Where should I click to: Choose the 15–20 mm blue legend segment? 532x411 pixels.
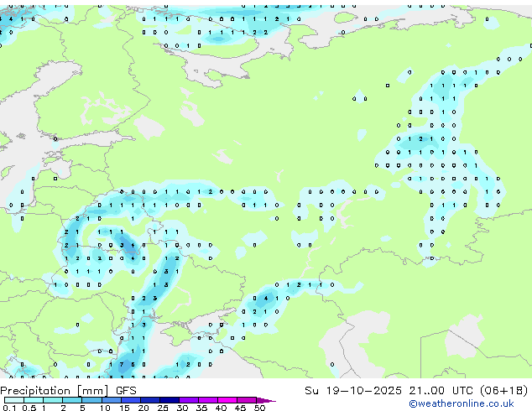click(131, 400)
